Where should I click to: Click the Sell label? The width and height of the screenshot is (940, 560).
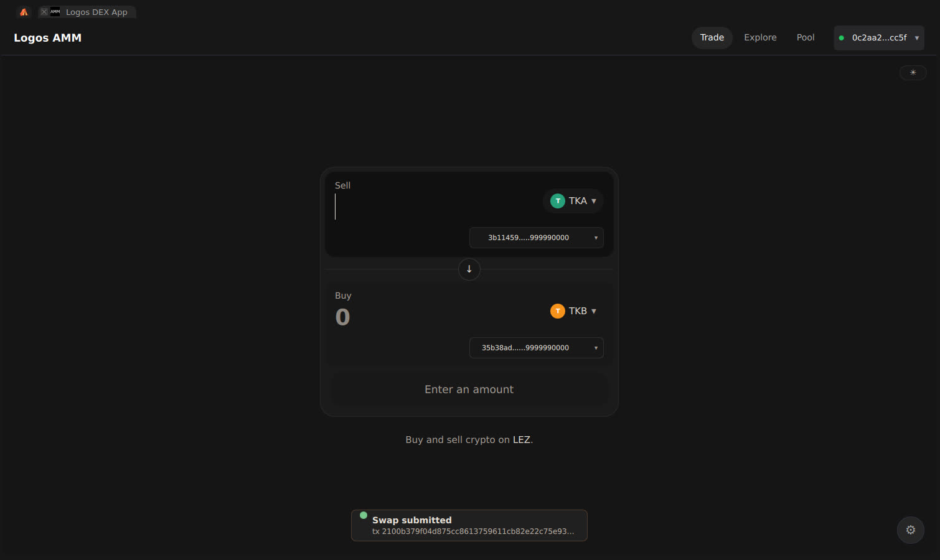[x=342, y=185]
